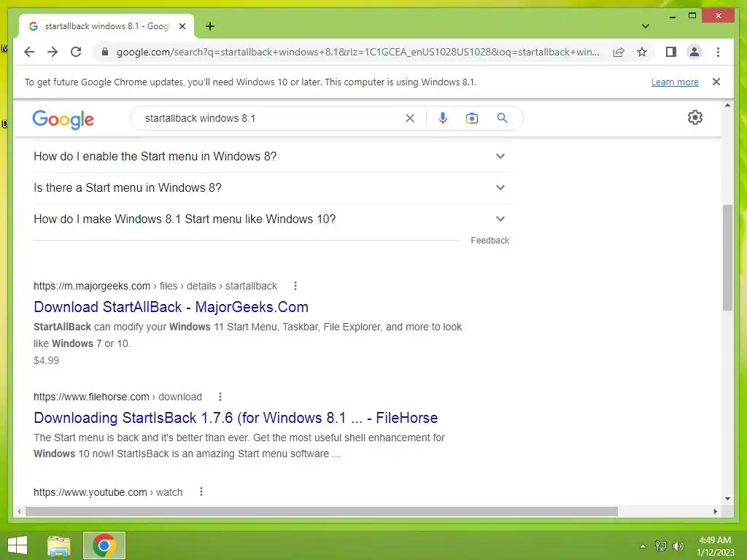Viewport: 747px width, 560px height.
Task: Send Feedback on the questions box
Action: (489, 241)
